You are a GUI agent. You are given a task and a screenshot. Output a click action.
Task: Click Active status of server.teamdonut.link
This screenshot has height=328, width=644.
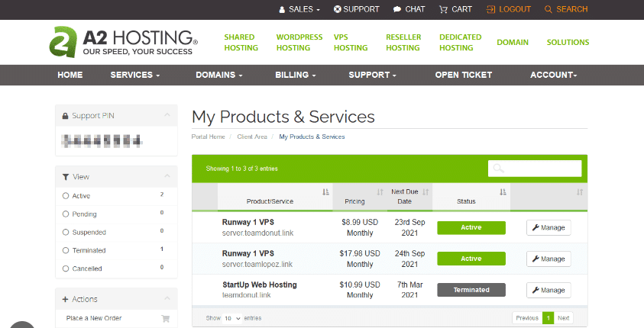click(471, 227)
